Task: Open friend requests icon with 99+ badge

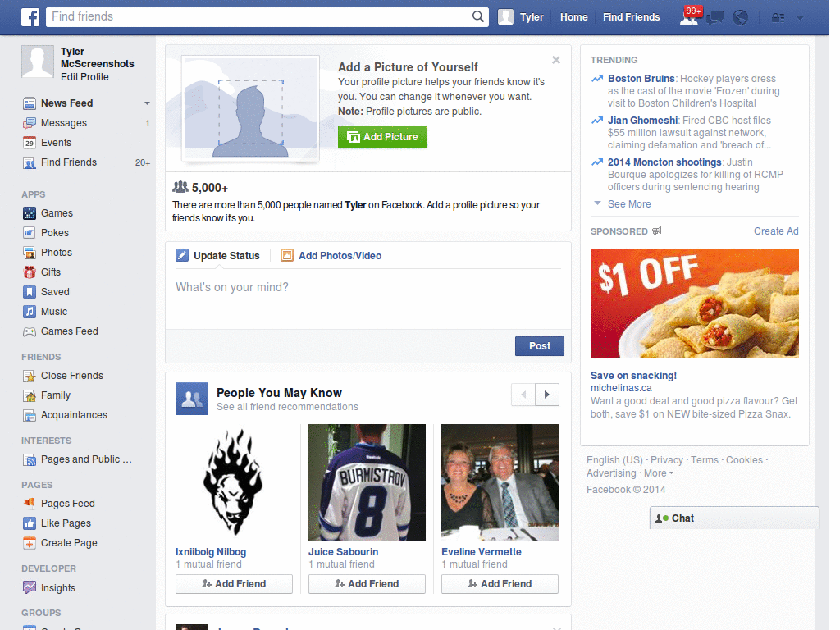Action: click(689, 17)
